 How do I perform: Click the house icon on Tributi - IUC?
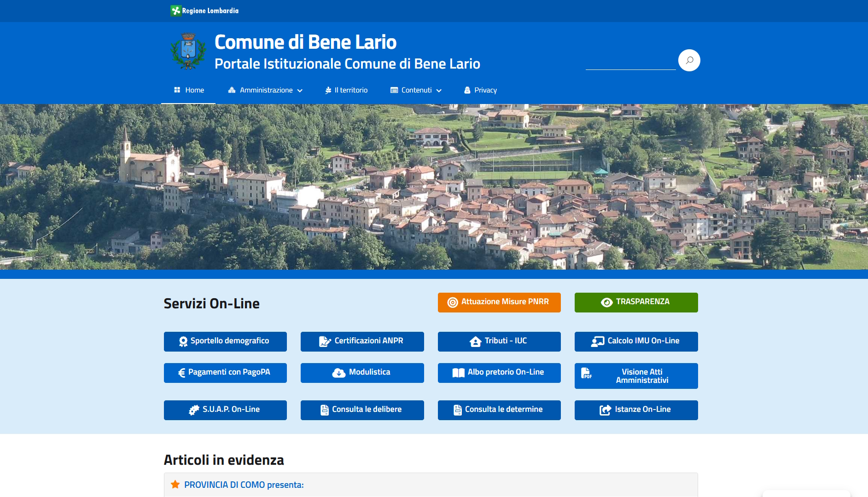click(476, 341)
